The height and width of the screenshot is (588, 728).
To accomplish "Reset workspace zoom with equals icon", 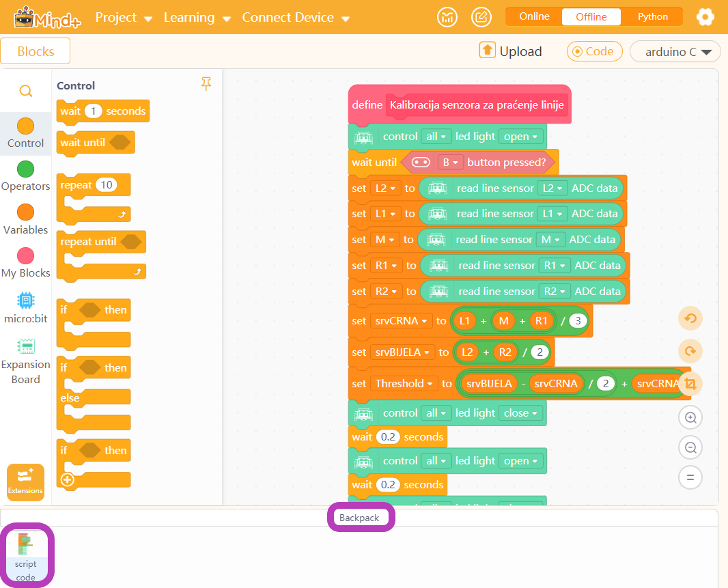I will (690, 477).
